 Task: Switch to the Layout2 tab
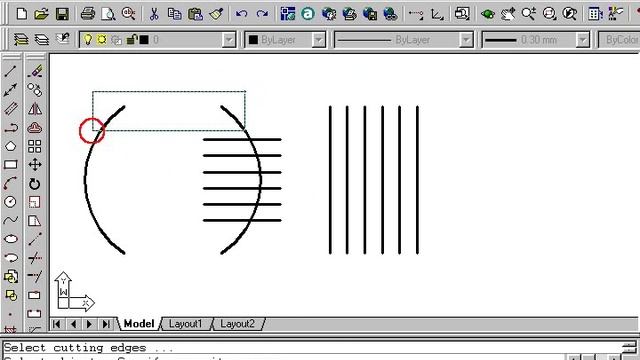[238, 324]
